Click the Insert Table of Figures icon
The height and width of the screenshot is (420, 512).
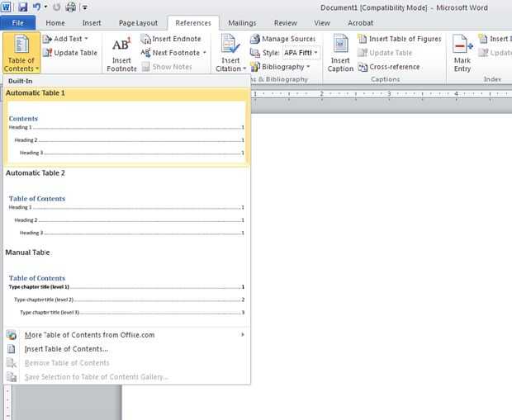click(x=363, y=39)
